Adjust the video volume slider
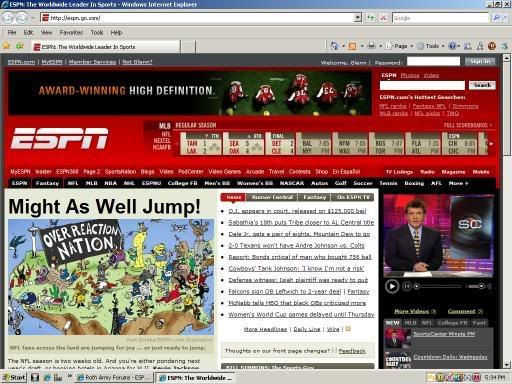 477,286
